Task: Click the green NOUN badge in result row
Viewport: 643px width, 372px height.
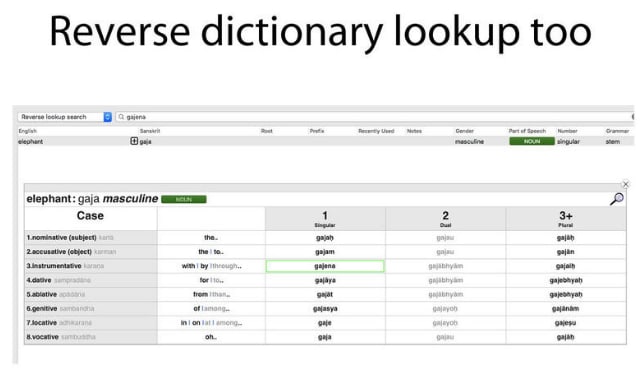Action: tap(532, 141)
